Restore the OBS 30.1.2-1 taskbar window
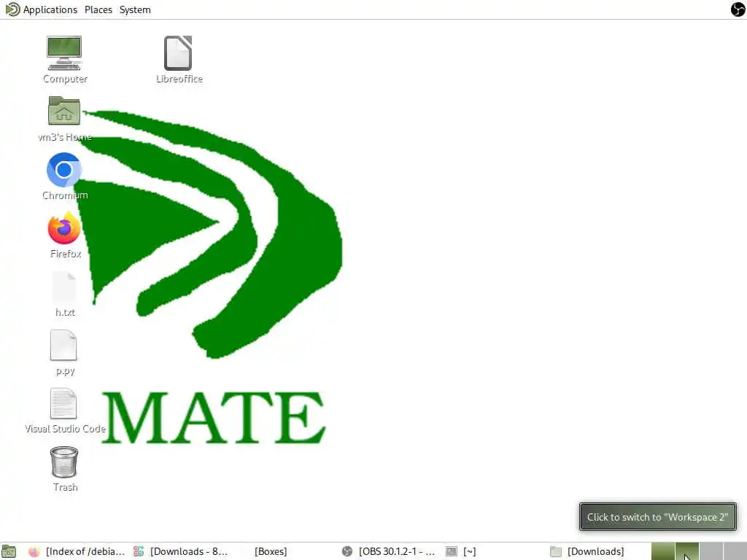The width and height of the screenshot is (747, 560). pyautogui.click(x=389, y=551)
